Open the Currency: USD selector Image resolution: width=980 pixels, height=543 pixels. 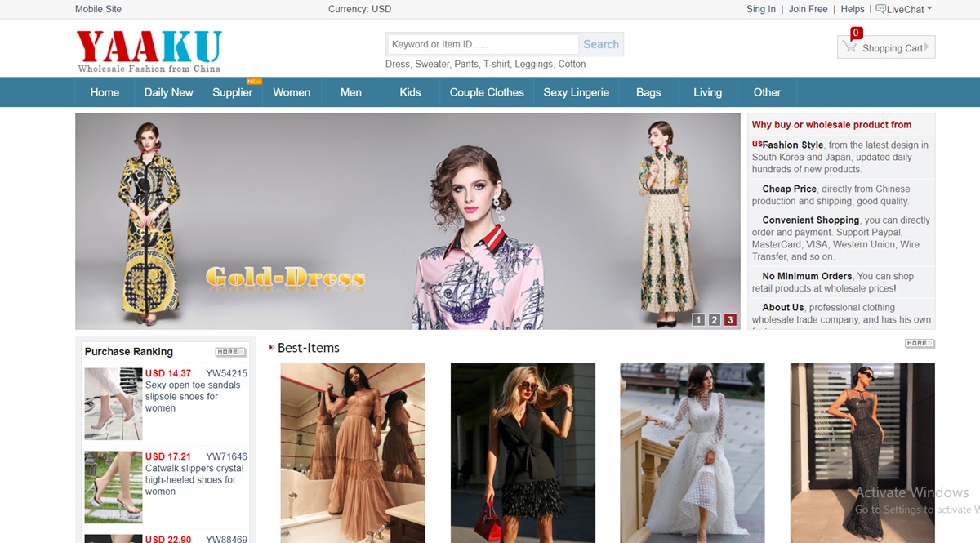point(359,9)
